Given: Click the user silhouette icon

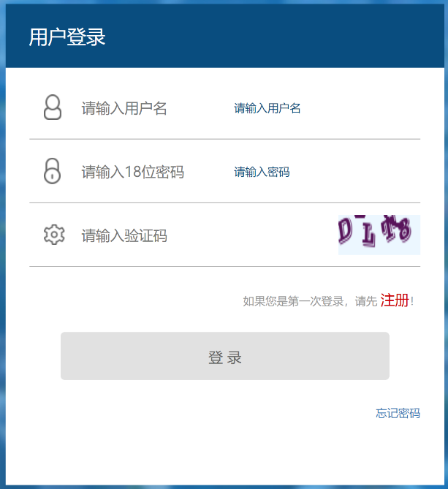Looking at the screenshot, I should click(x=53, y=107).
